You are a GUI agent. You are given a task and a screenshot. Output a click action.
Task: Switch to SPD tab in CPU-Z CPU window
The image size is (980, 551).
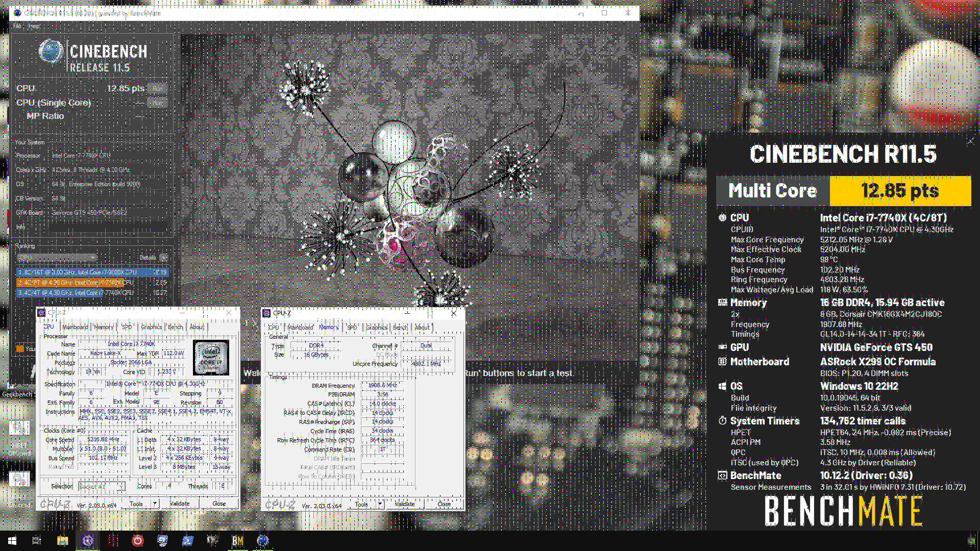click(x=127, y=327)
